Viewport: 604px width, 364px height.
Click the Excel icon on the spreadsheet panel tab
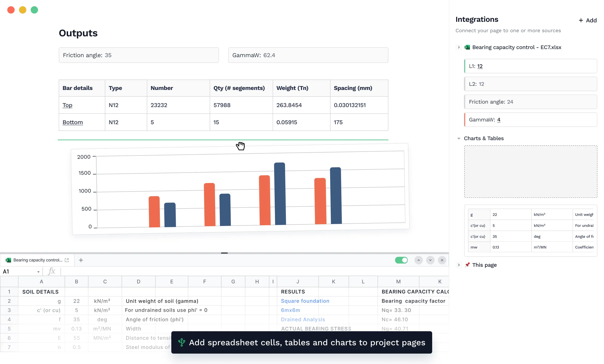(9, 260)
